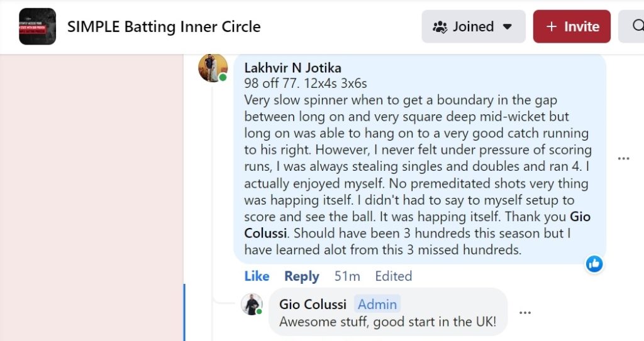
Task: Click the SIMPLE Batting Inner Circle group title
Action: pyautogui.click(x=164, y=27)
